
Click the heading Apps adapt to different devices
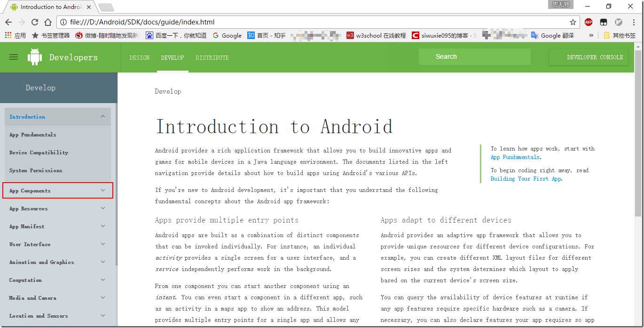(446, 220)
